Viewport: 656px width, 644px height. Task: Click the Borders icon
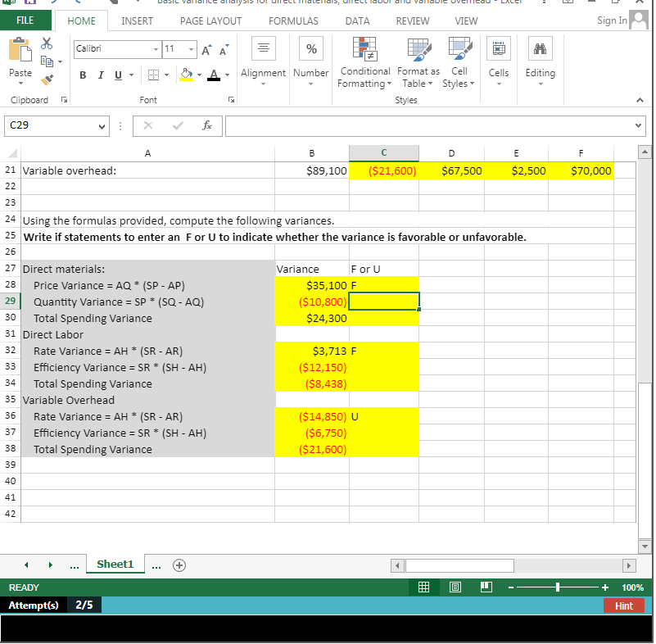pyautogui.click(x=153, y=75)
